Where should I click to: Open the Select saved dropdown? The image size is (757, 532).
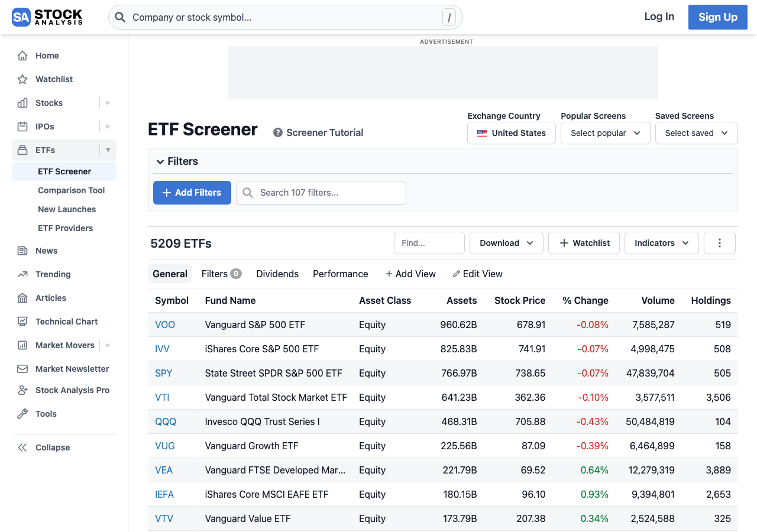[697, 133]
